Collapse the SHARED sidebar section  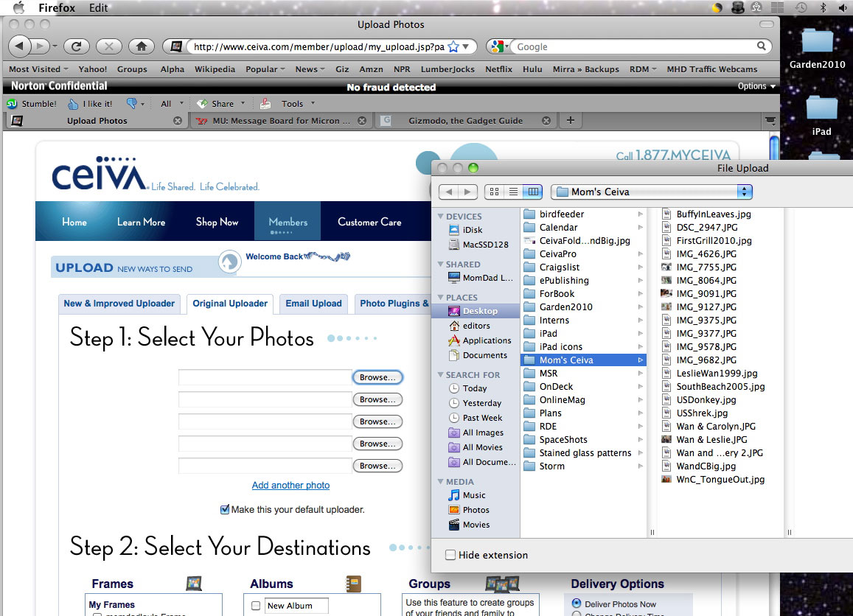440,265
